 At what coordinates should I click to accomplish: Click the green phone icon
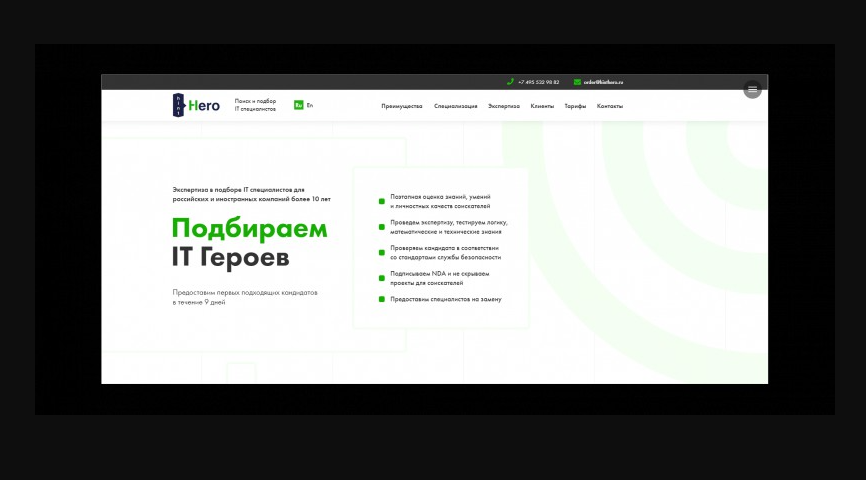tap(510, 82)
